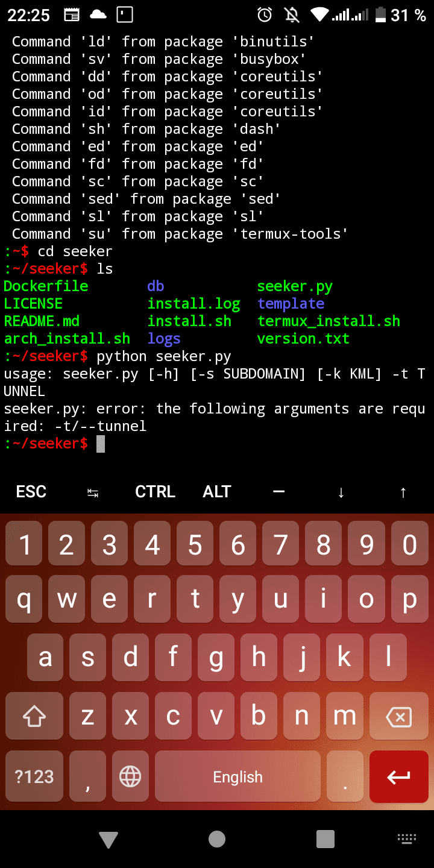This screenshot has height=868, width=434.
Task: Tap the battery status icon
Action: [x=380, y=14]
